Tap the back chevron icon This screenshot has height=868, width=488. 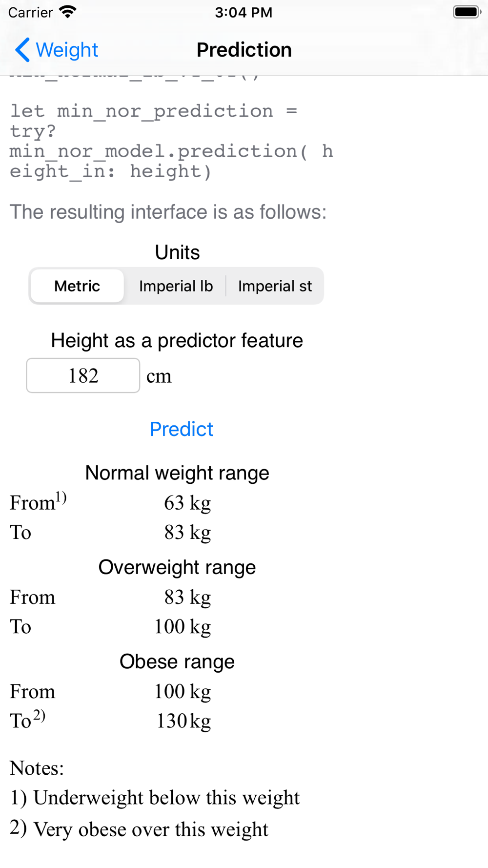22,50
